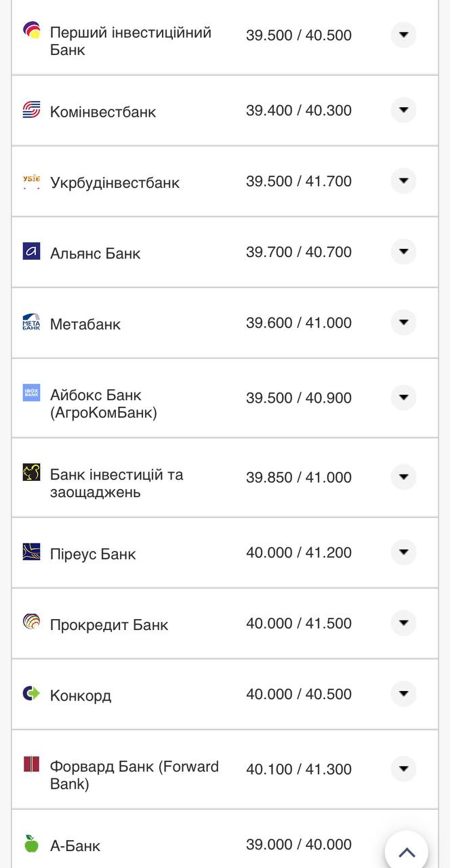Image resolution: width=450 pixels, height=868 pixels.
Task: Click the Перший інвестиційний Банк logo icon
Action: tap(31, 30)
